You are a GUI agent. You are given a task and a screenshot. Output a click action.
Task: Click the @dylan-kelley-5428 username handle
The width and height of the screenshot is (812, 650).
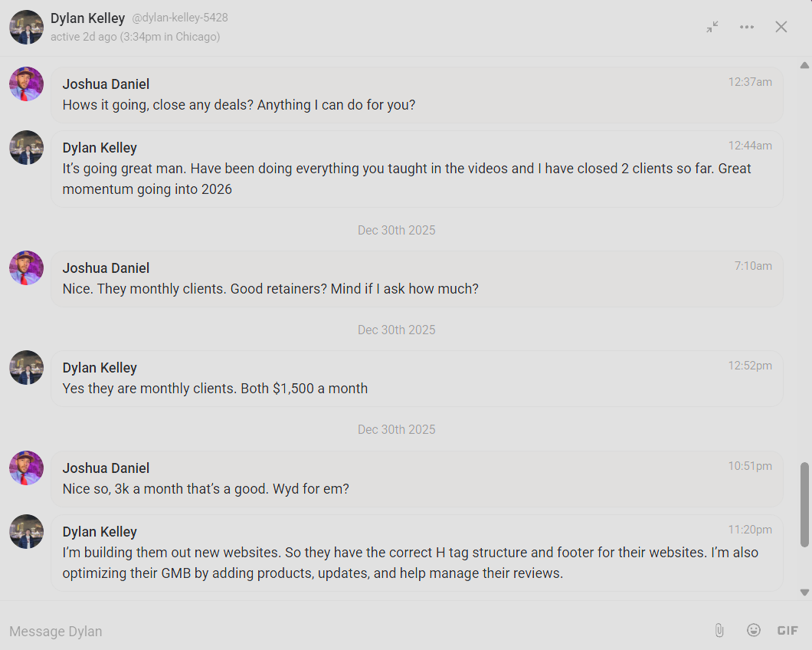tap(180, 18)
